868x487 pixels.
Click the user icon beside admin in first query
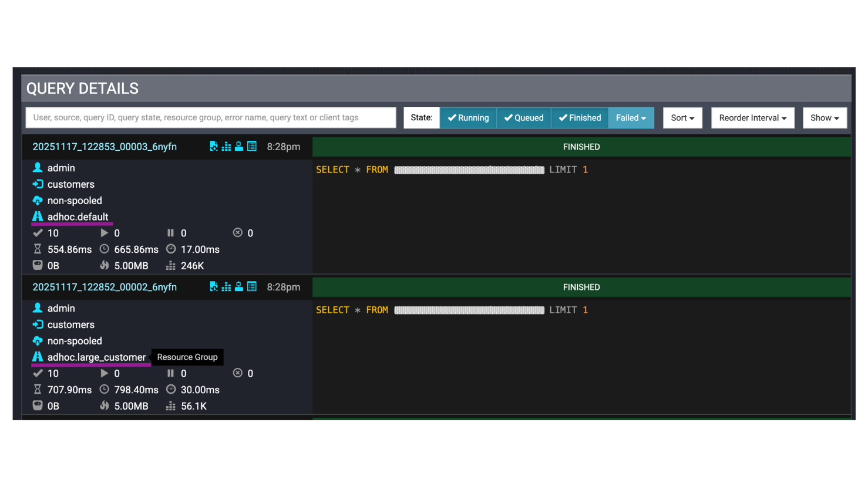(x=38, y=168)
